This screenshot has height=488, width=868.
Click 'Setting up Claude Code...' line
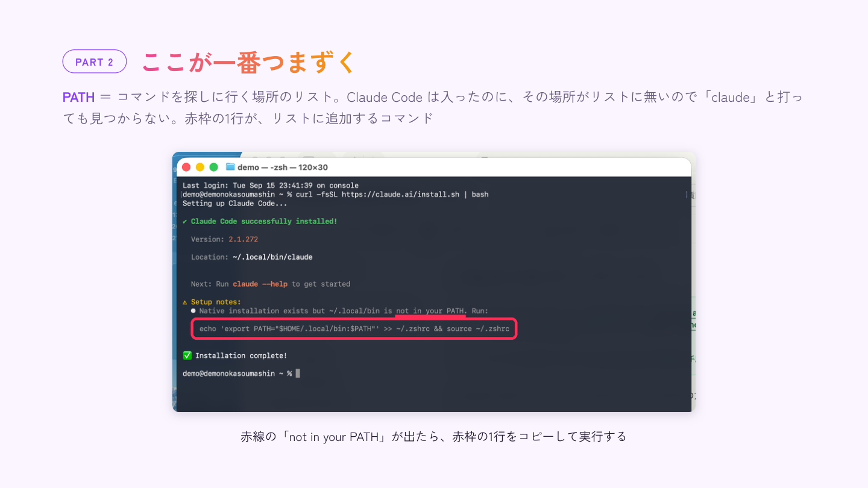point(234,204)
